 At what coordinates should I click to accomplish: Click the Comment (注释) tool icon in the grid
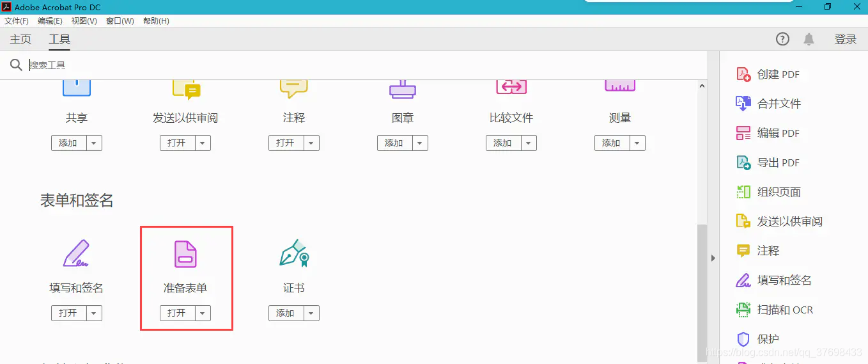[x=293, y=88]
